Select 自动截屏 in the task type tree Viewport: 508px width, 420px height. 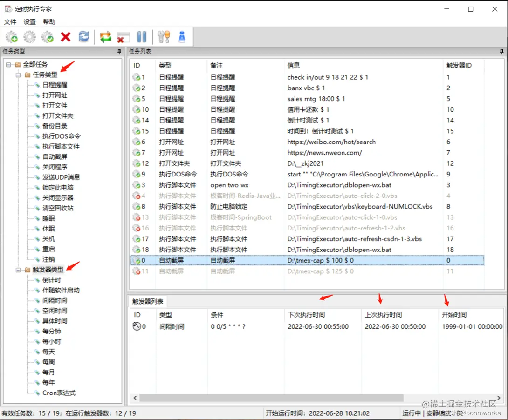55,157
